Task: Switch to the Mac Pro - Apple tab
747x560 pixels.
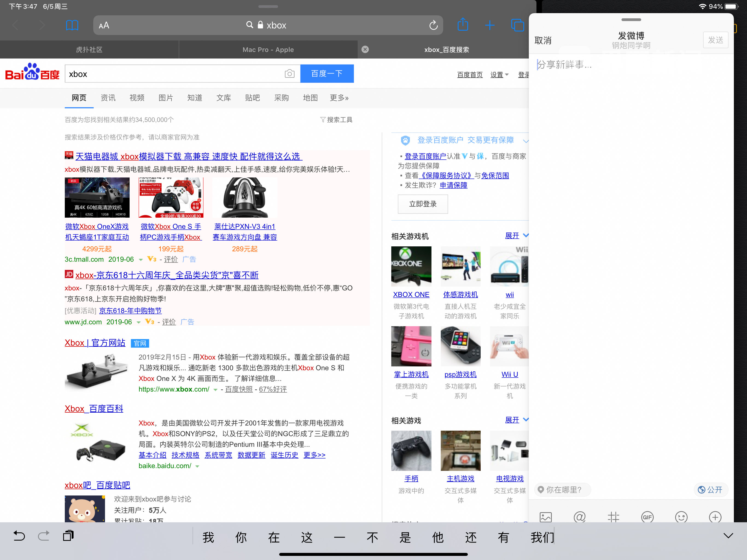Action: pyautogui.click(x=268, y=50)
